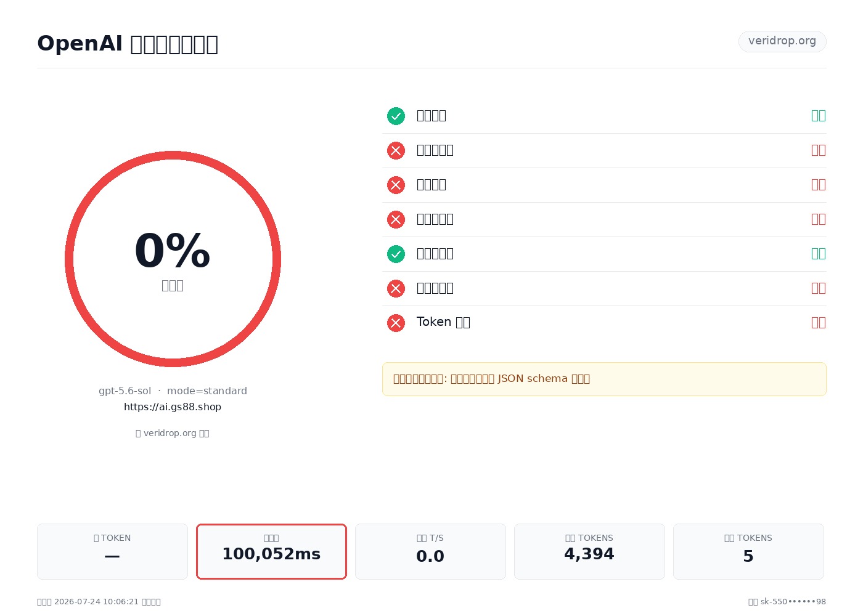Screen dimensions: 863x616
Task: Click the green checkmark icon in the first check row
Action: [396, 116]
